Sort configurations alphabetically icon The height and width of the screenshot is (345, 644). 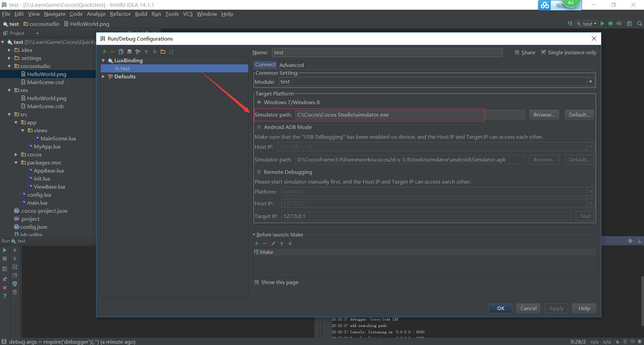(171, 52)
